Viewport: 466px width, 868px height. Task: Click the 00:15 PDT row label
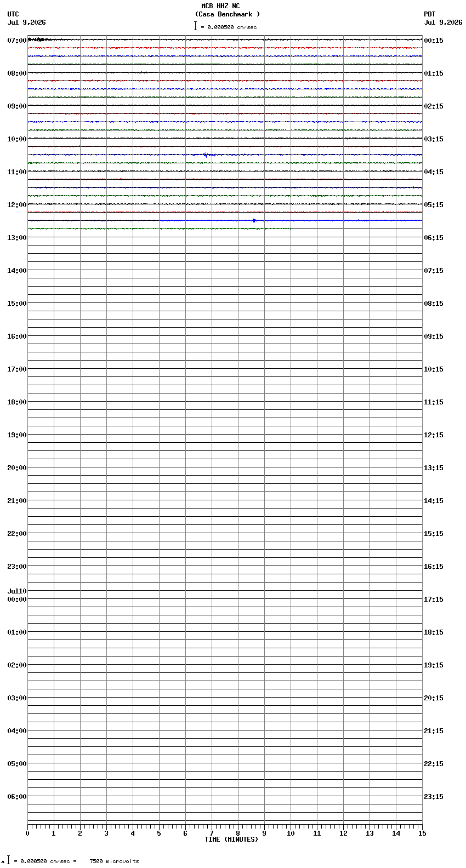(x=434, y=41)
